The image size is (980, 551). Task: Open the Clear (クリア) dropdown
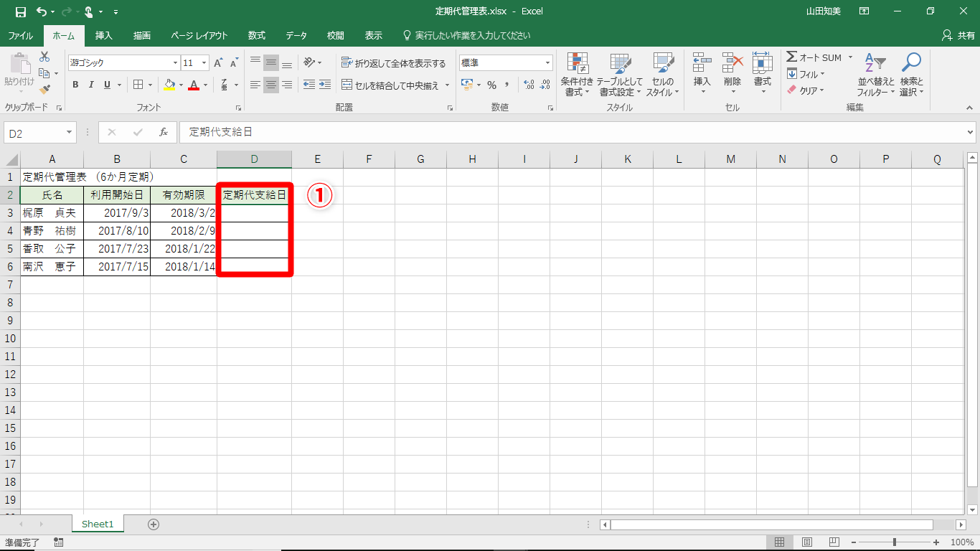pyautogui.click(x=806, y=90)
